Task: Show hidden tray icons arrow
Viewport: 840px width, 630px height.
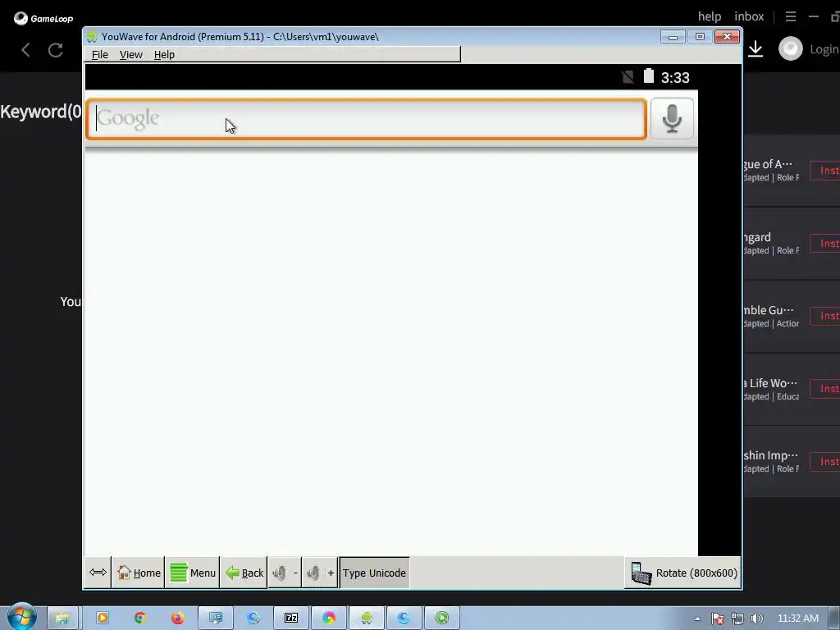Action: click(x=697, y=619)
